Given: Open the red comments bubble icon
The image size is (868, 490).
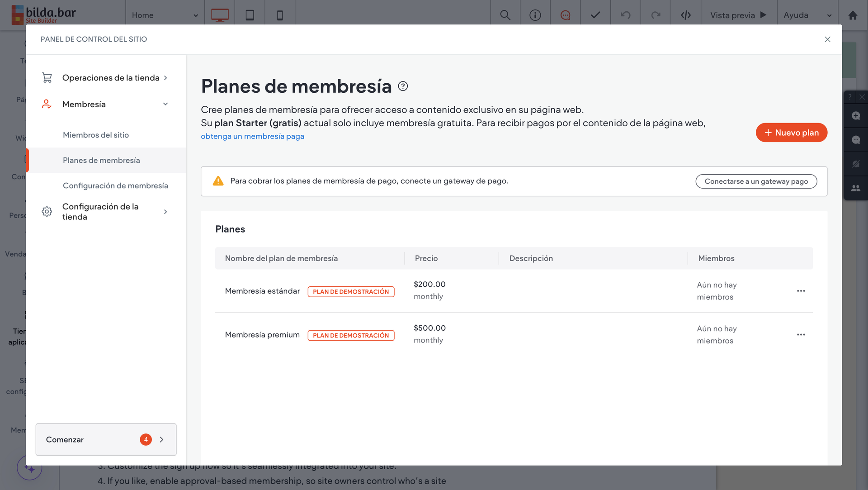Looking at the screenshot, I should [565, 15].
